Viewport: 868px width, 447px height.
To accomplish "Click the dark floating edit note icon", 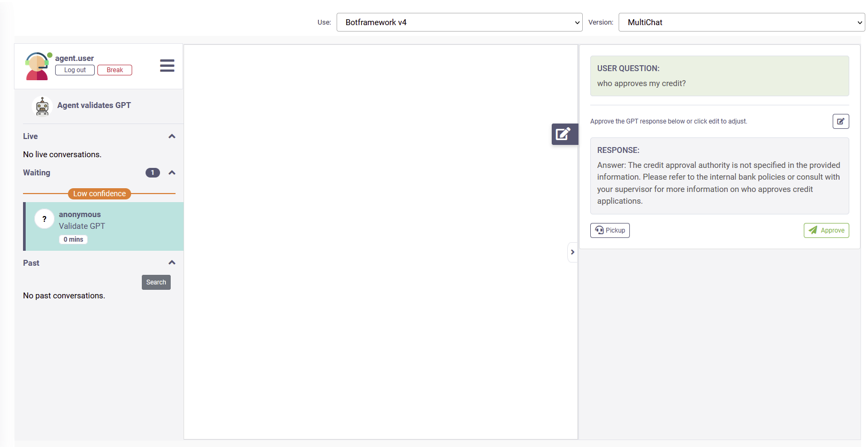I will [564, 134].
